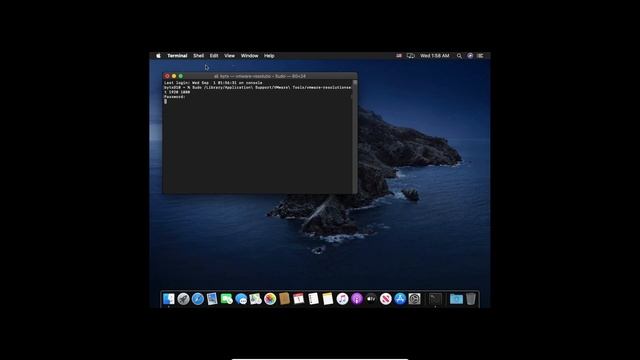The height and width of the screenshot is (360, 640).
Task: Open Reminders list icon in Dock
Action: 313,299
